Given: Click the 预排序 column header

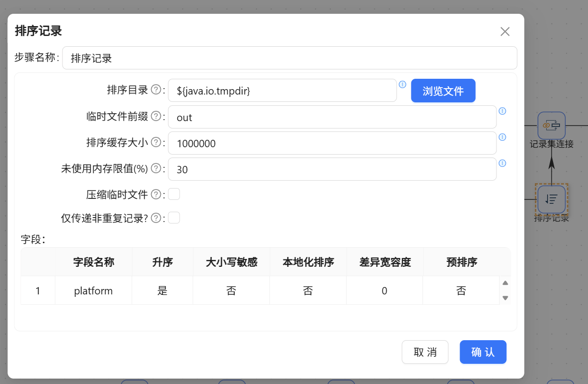Looking at the screenshot, I should pos(461,262).
